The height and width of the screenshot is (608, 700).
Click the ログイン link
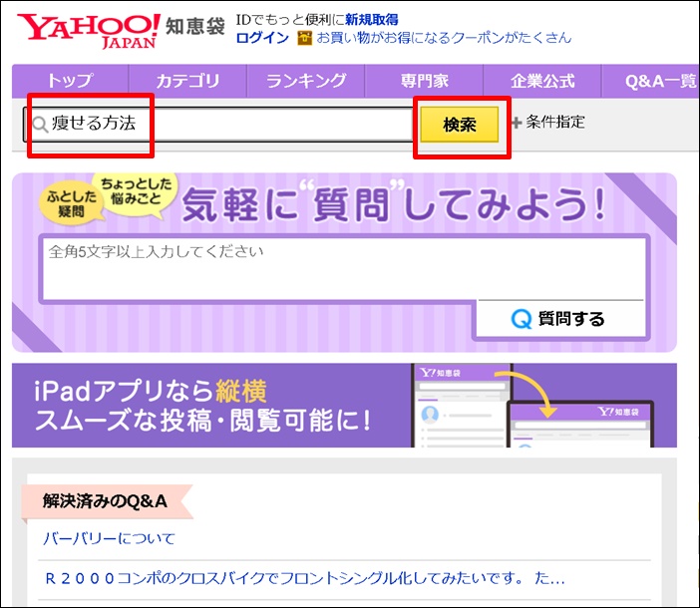[262, 38]
